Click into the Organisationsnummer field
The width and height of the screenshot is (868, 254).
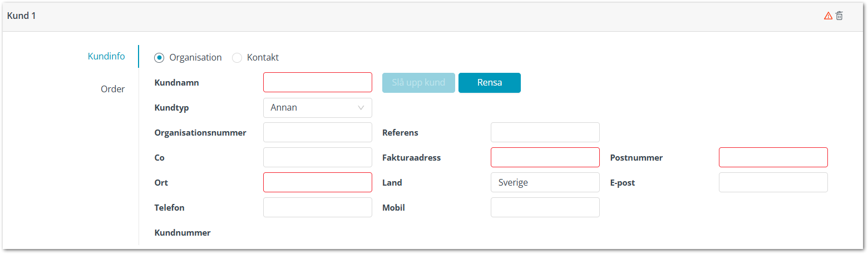pyautogui.click(x=318, y=132)
